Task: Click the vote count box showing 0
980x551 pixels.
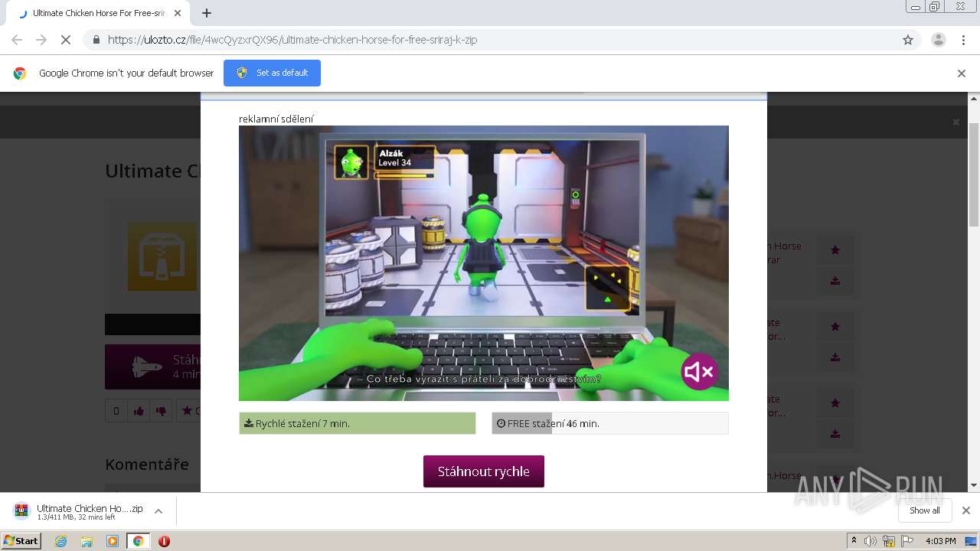Action: pyautogui.click(x=116, y=411)
